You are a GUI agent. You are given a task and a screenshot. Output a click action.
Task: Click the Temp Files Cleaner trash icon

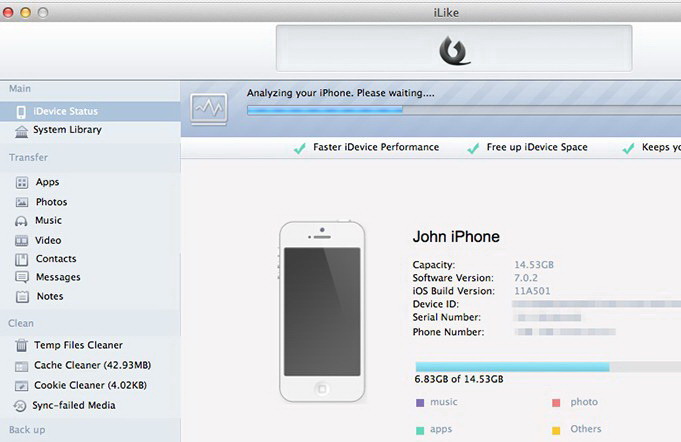pos(21,346)
